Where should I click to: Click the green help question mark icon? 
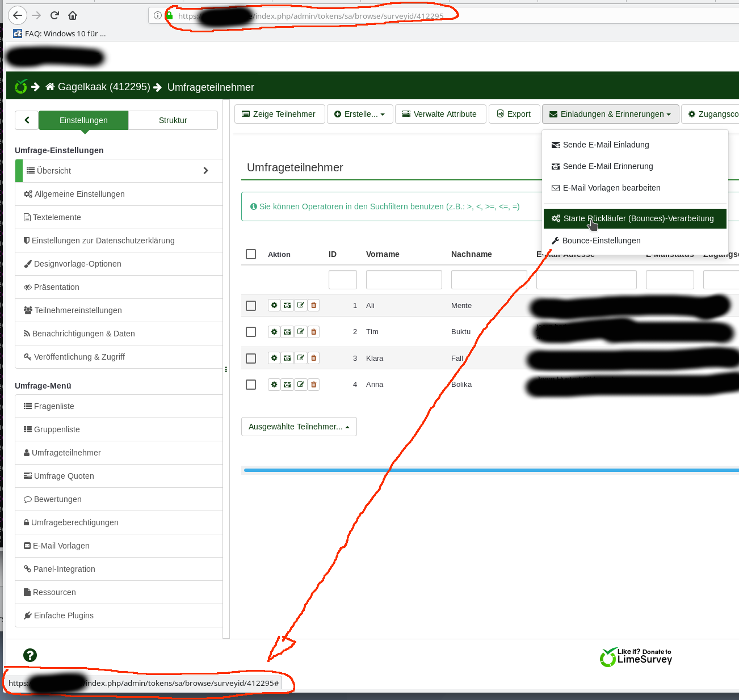(30, 655)
